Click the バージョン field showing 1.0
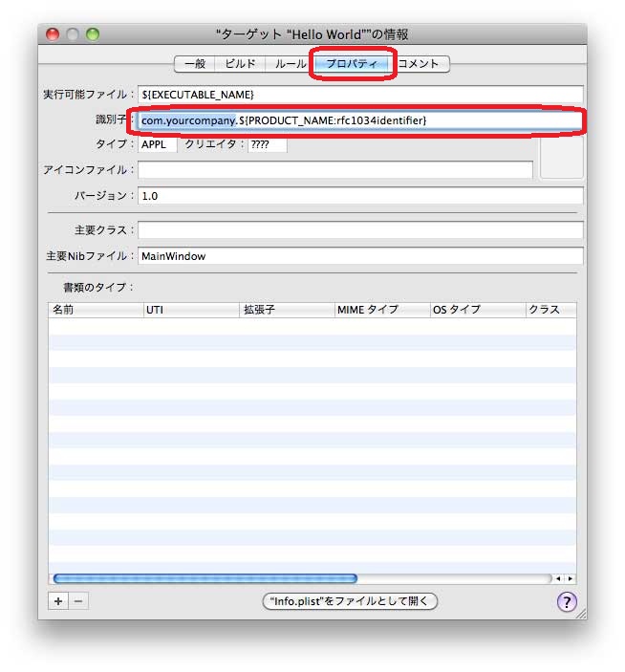 pos(359,195)
